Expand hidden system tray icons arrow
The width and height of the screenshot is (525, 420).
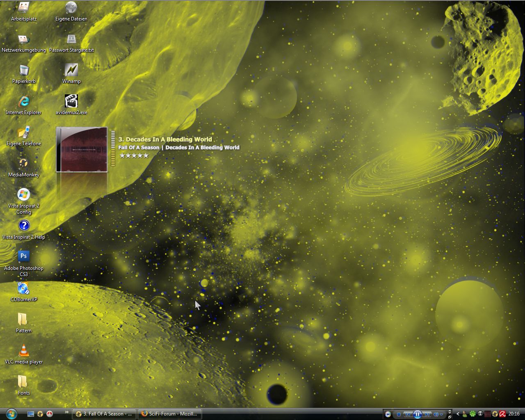pyautogui.click(x=458, y=414)
